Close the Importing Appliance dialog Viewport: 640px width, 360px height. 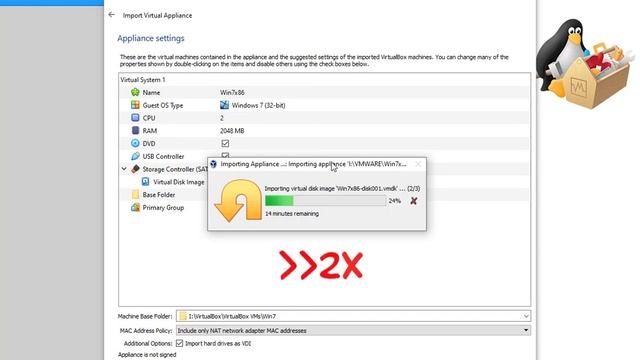(418, 164)
